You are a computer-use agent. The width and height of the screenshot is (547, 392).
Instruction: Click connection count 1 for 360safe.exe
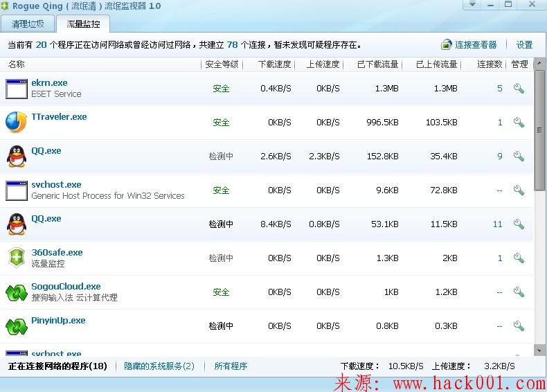(500, 258)
